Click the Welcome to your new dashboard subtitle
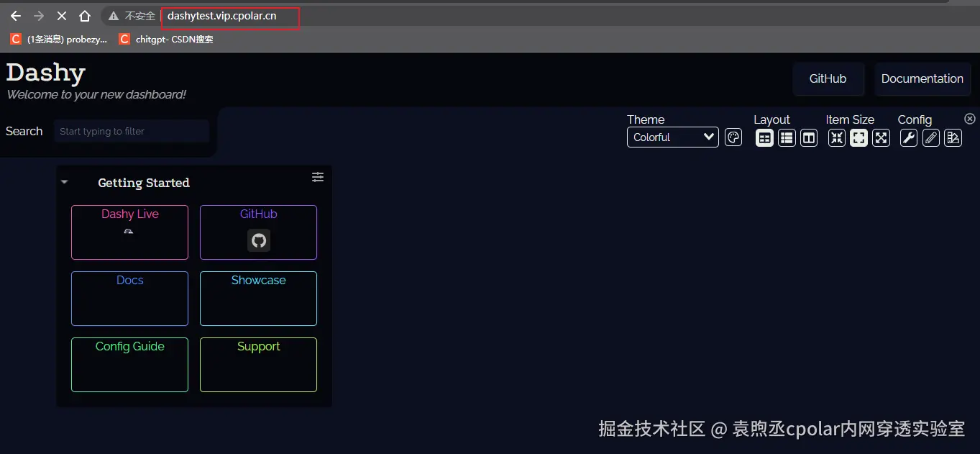 point(96,94)
